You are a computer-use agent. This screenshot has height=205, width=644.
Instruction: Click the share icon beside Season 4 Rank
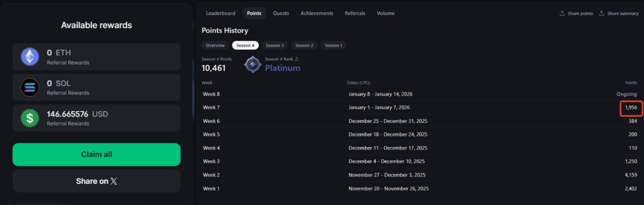[297, 59]
